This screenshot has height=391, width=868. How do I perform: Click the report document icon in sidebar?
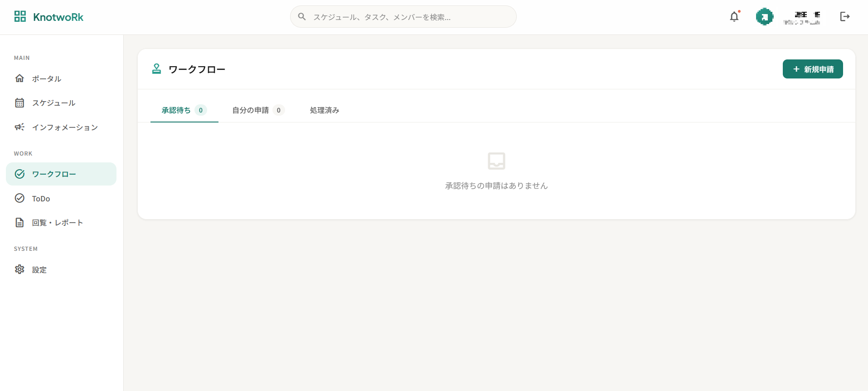[19, 223]
